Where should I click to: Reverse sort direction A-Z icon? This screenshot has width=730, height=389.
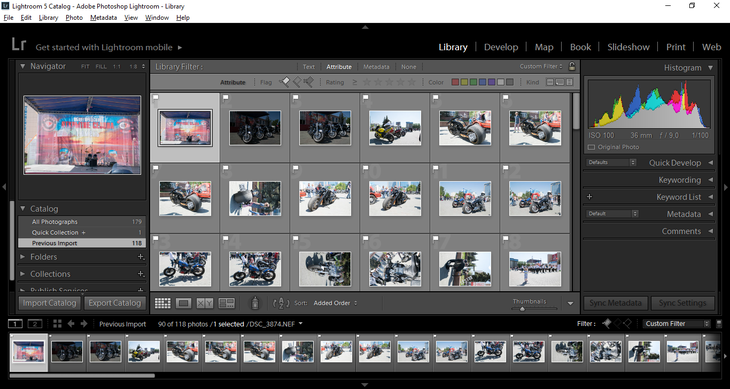tap(281, 303)
